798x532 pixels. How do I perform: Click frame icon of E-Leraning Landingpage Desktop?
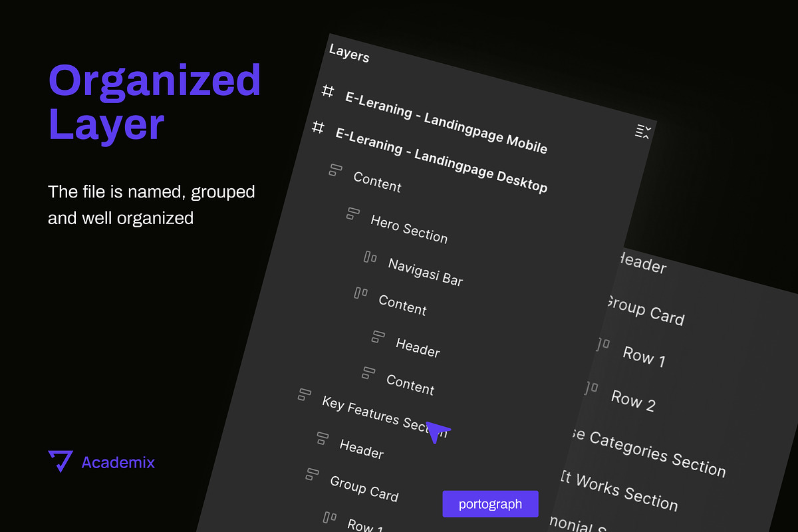coord(319,127)
